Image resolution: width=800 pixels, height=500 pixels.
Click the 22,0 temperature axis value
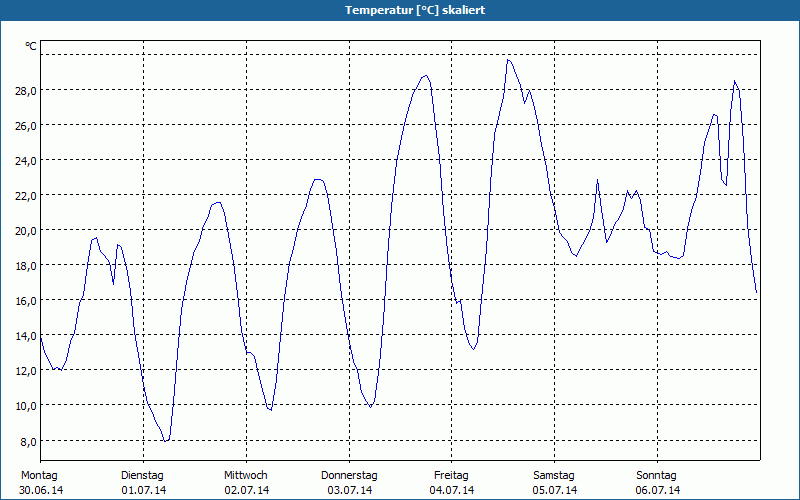click(x=25, y=196)
